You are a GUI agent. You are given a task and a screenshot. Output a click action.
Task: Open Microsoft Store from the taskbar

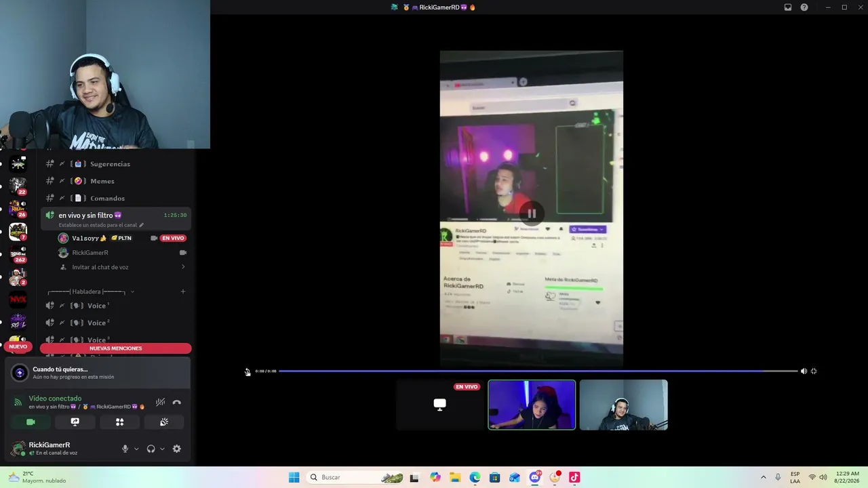click(495, 477)
